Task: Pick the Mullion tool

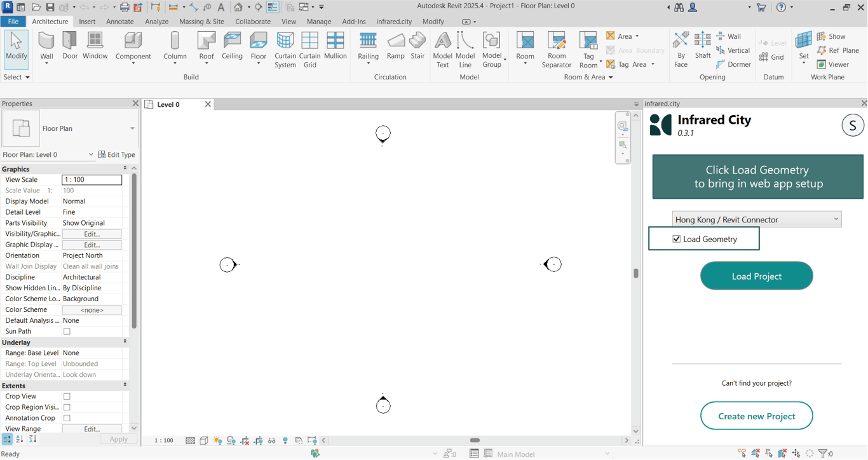Action: [x=335, y=46]
